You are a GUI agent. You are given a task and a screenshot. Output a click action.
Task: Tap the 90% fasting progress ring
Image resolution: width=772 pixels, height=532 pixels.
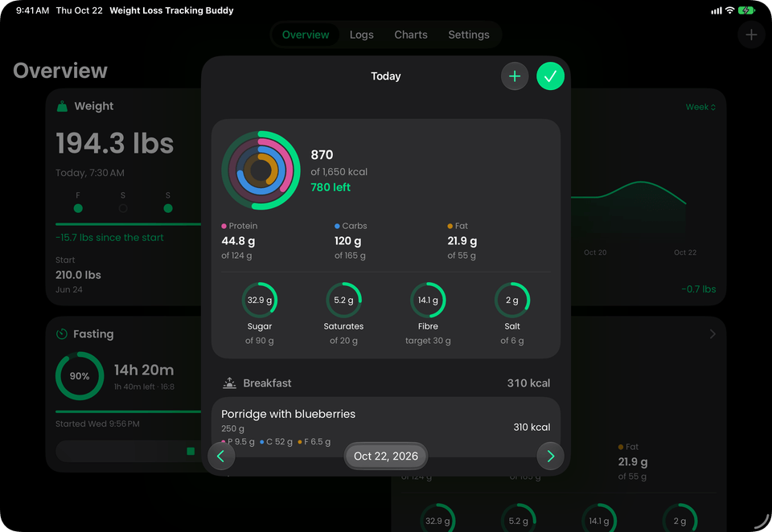tap(80, 376)
